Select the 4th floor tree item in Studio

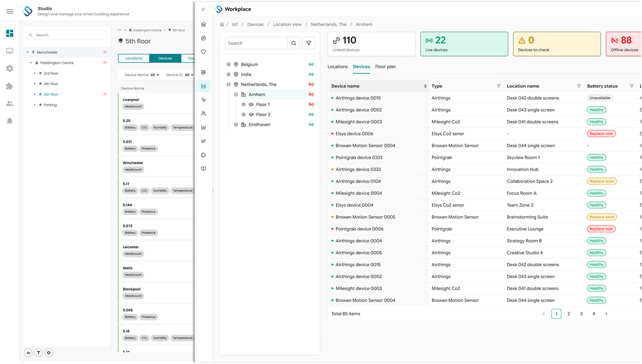[x=51, y=84]
